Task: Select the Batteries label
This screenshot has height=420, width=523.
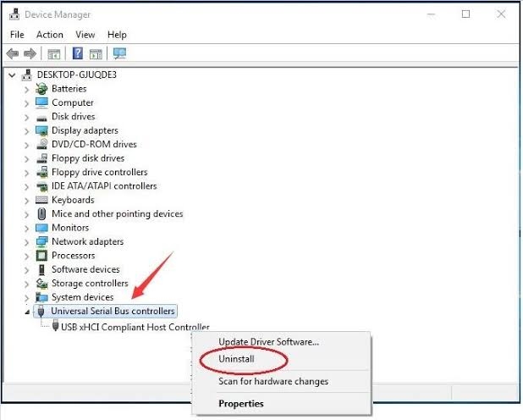Action: point(69,89)
